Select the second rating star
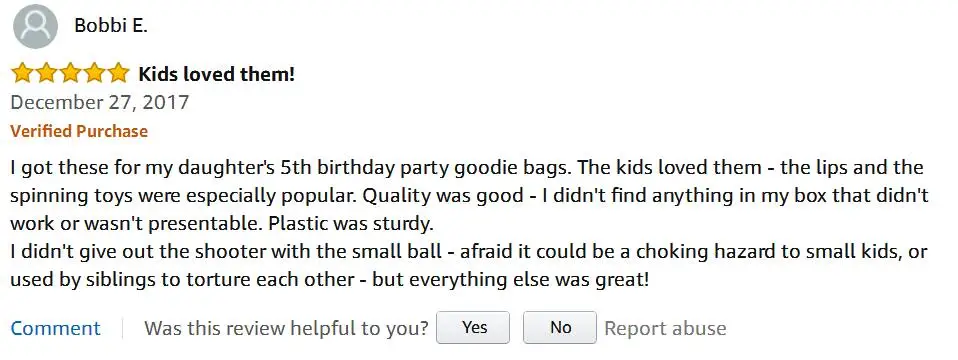This screenshot has width=958, height=360. [46, 73]
